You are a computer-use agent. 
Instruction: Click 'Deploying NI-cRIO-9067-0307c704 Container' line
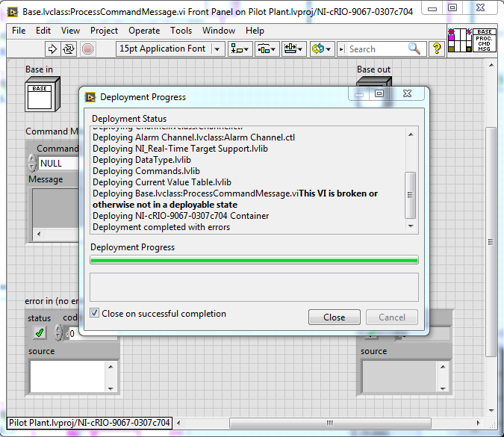point(181,216)
